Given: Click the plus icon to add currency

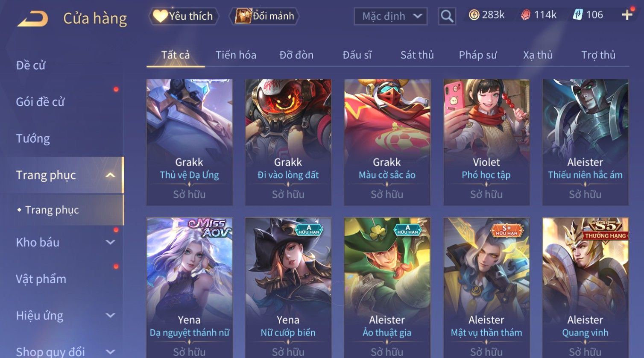Looking at the screenshot, I should pyautogui.click(x=627, y=15).
